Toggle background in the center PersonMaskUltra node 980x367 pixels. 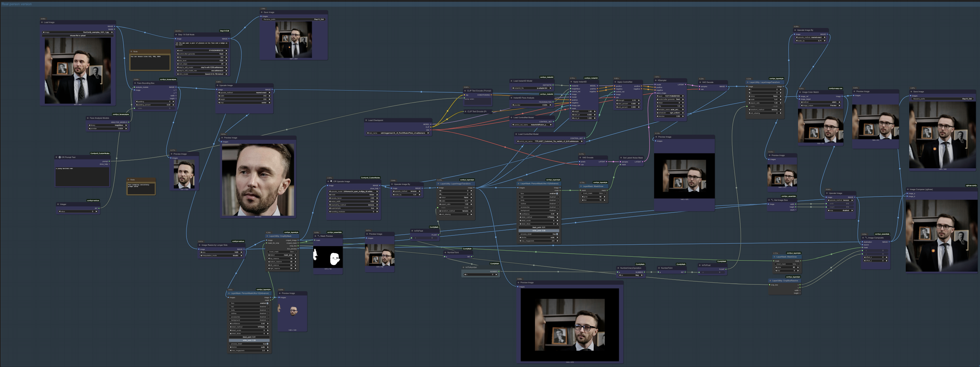coord(539,210)
